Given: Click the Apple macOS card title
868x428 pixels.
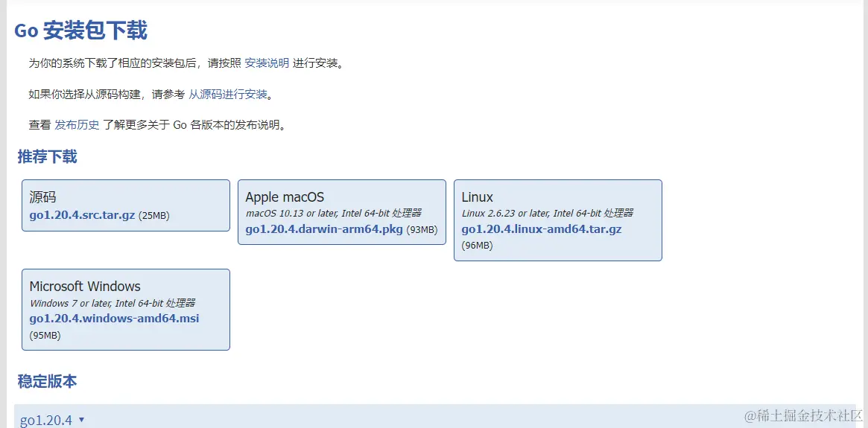Looking at the screenshot, I should coord(285,197).
